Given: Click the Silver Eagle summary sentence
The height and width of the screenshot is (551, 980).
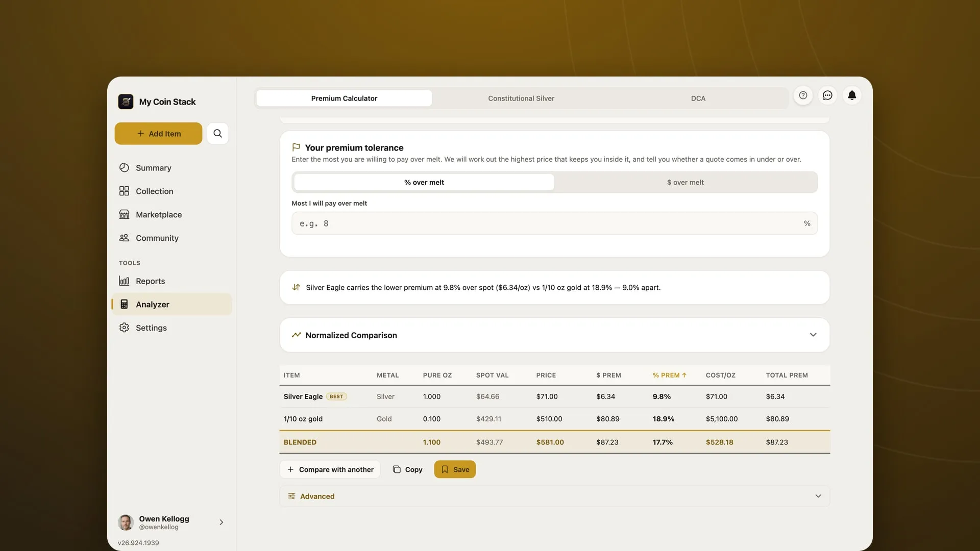Looking at the screenshot, I should [483, 288].
